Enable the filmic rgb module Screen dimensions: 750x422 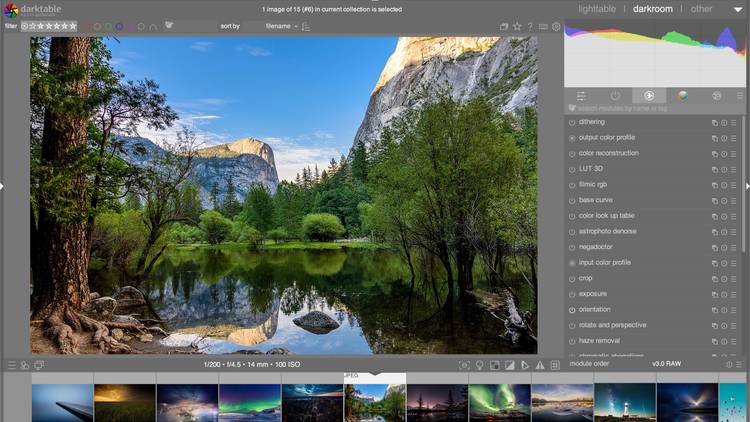[572, 185]
